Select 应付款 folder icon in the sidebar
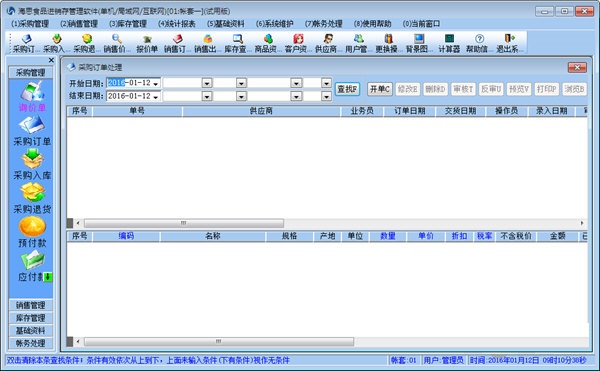 (32, 260)
